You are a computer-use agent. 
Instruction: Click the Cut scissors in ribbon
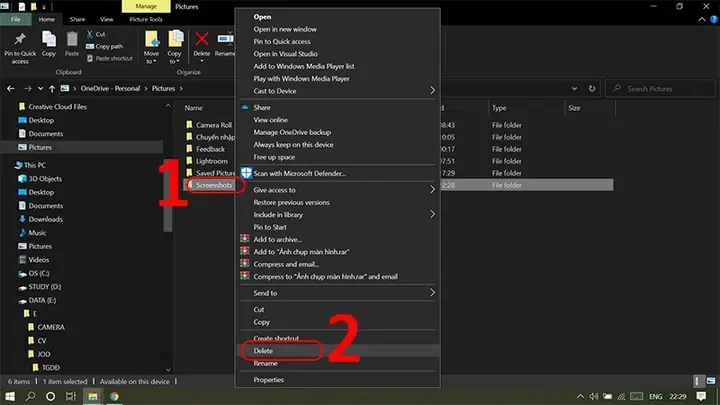click(90, 34)
